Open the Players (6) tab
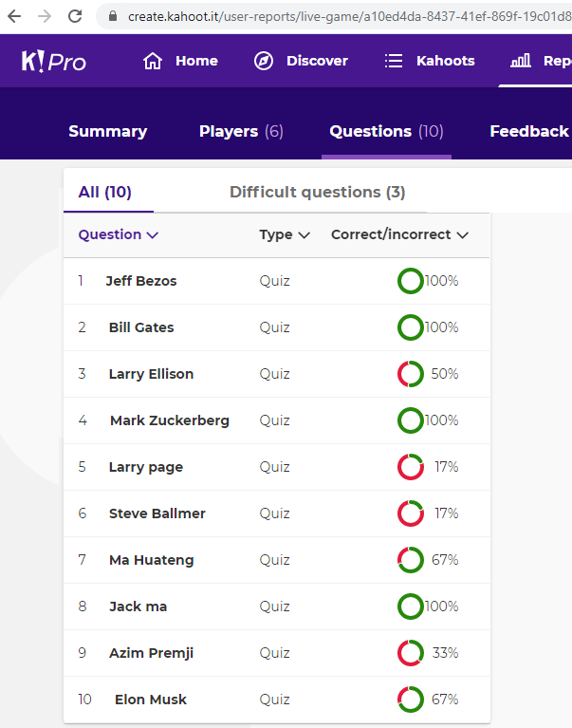This screenshot has width=572, height=728. (241, 131)
